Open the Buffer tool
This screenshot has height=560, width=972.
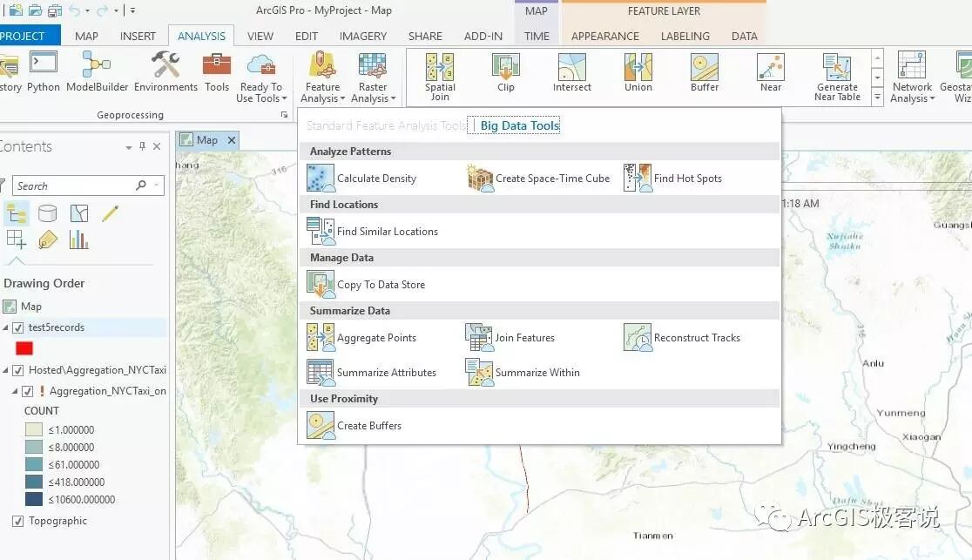(705, 73)
